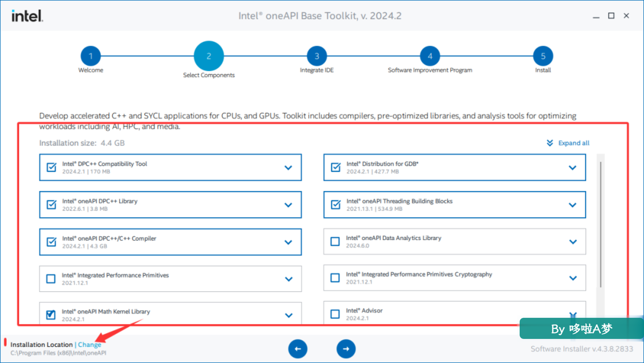Click the '2024.2.1 | 4.3 GB' version text

(84, 246)
